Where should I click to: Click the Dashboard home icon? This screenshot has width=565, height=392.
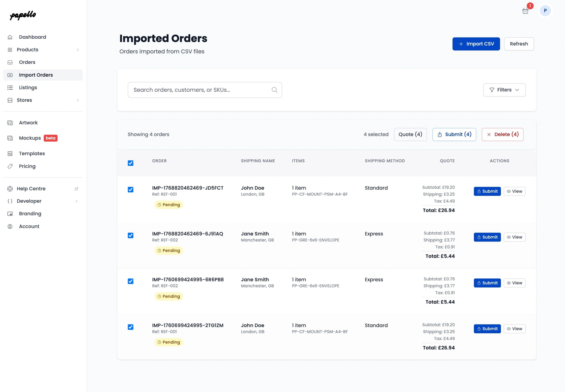pos(10,37)
